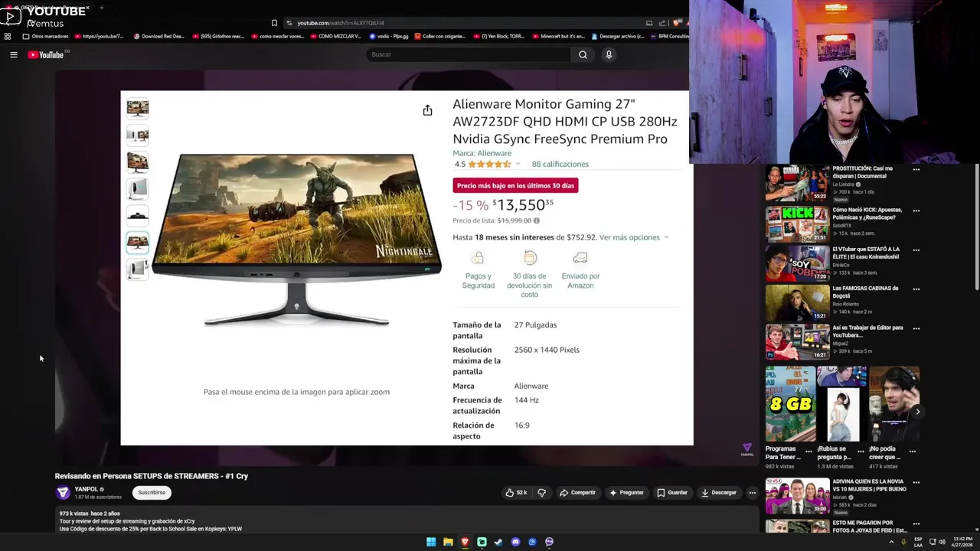Image resolution: width=980 pixels, height=551 pixels.
Task: Show hidden system tray icons chevron
Action: 891,542
